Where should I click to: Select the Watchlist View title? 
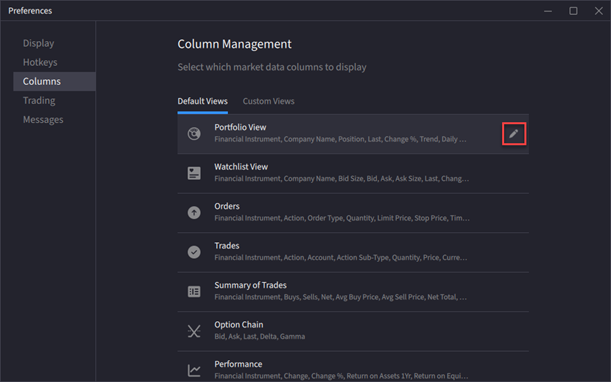(241, 167)
